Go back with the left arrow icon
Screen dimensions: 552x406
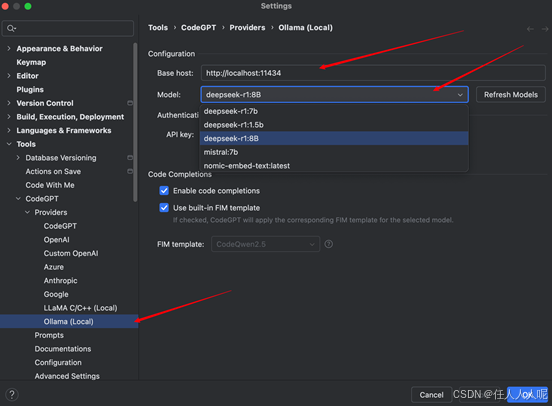click(x=530, y=29)
